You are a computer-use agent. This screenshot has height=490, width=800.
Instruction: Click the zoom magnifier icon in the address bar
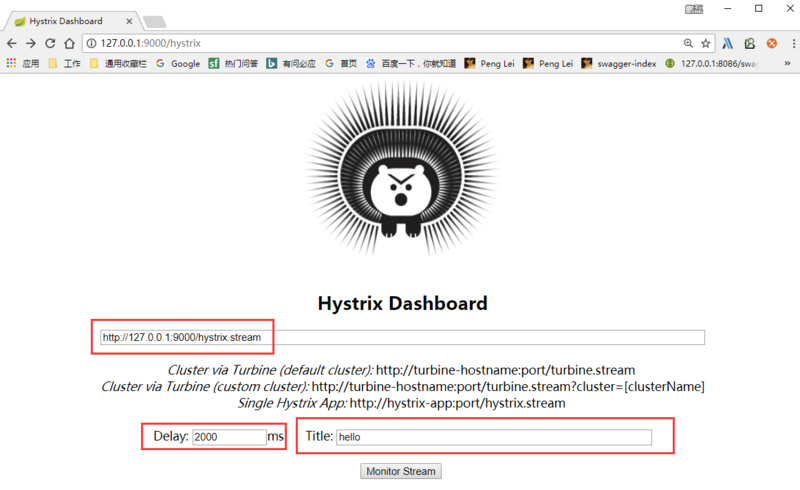click(x=688, y=43)
